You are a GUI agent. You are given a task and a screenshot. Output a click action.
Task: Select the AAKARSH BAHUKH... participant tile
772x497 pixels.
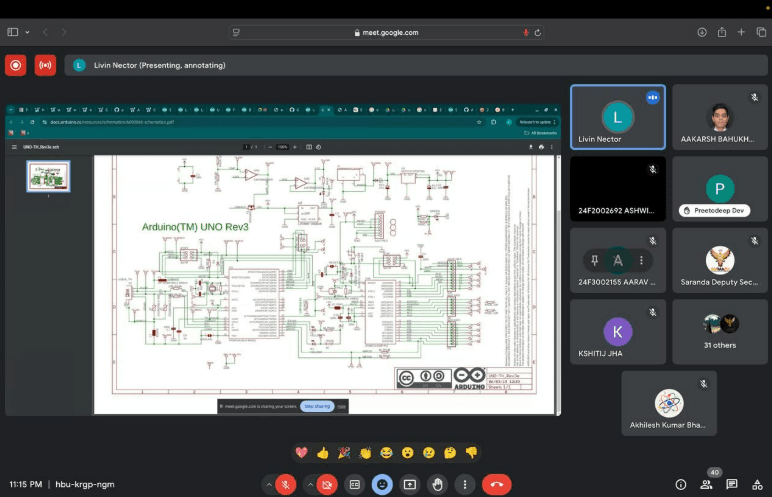pos(720,117)
